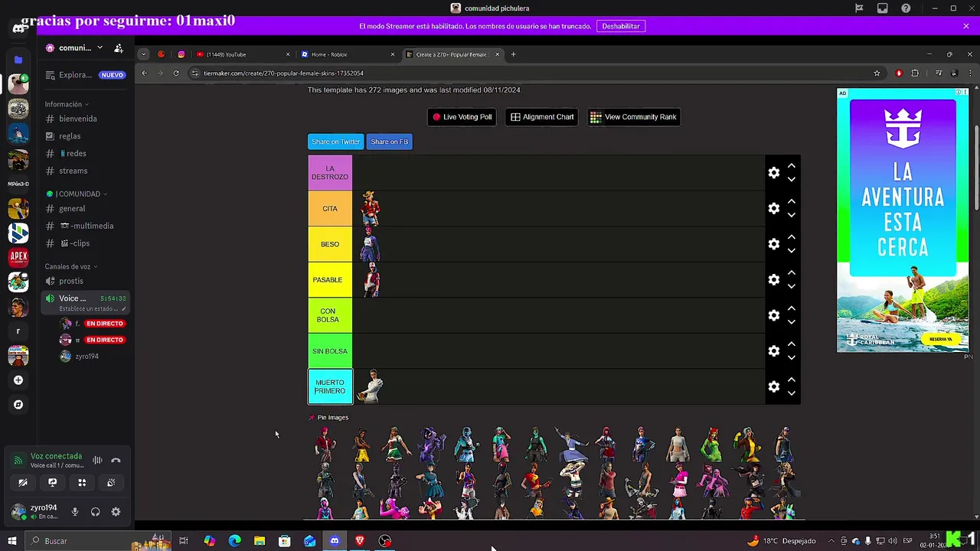Turn on camera in Discord voice panel
This screenshot has height=551, width=980.
click(x=23, y=482)
